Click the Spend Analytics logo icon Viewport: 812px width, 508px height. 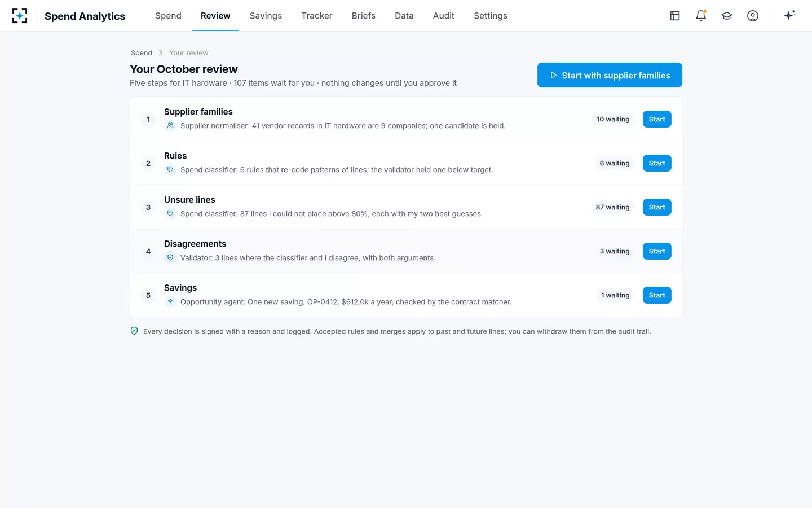[x=20, y=16]
